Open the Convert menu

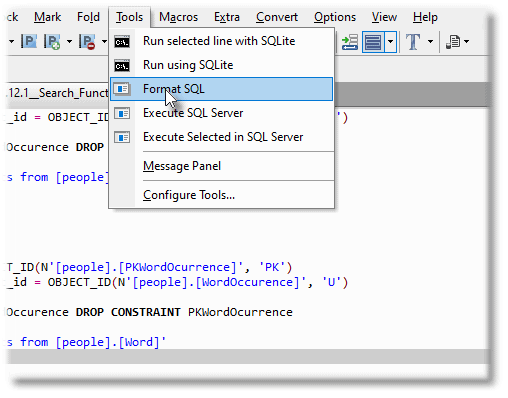277,17
